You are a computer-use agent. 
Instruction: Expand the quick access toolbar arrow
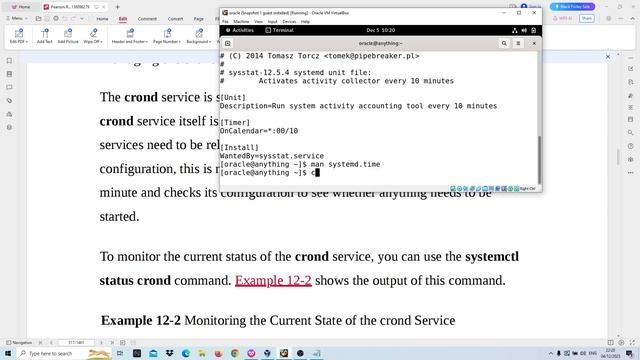coord(82,18)
